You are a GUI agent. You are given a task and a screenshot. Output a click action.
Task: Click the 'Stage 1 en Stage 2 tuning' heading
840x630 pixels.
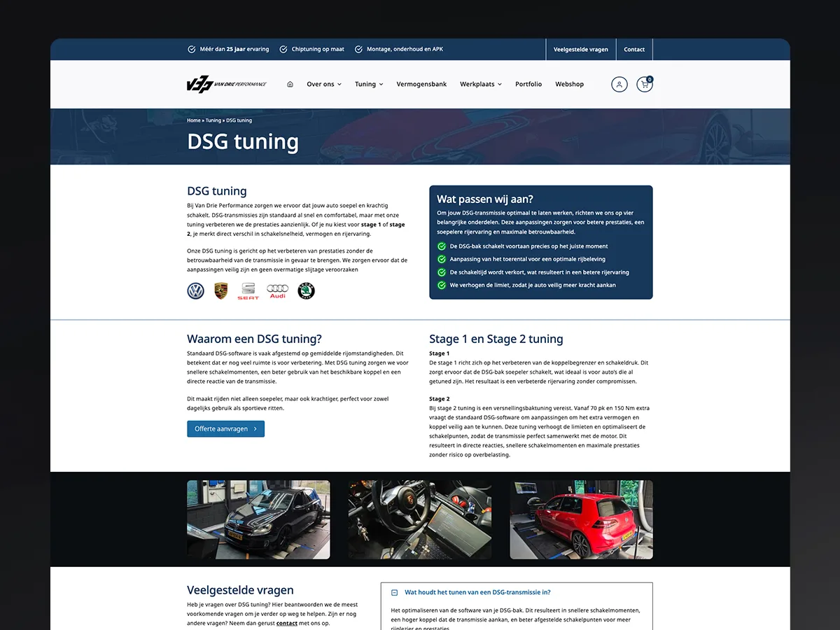coord(496,339)
